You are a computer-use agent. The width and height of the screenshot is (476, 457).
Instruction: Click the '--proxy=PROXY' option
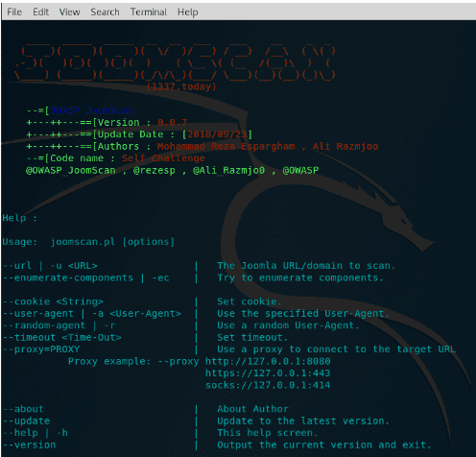(41, 349)
